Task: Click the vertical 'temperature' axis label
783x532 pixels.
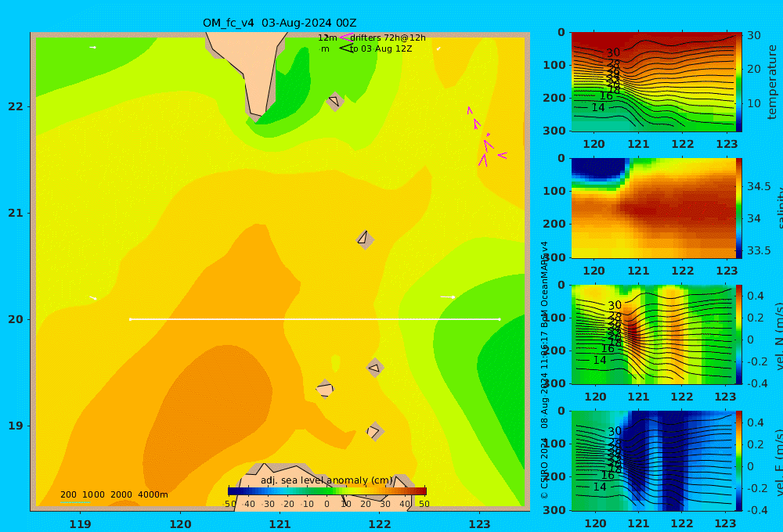Action: (x=773, y=82)
